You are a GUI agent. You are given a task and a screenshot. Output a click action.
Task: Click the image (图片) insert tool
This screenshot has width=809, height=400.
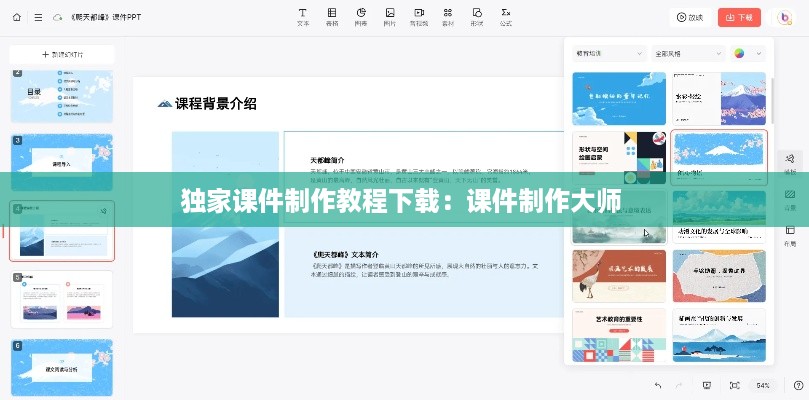tap(390, 17)
